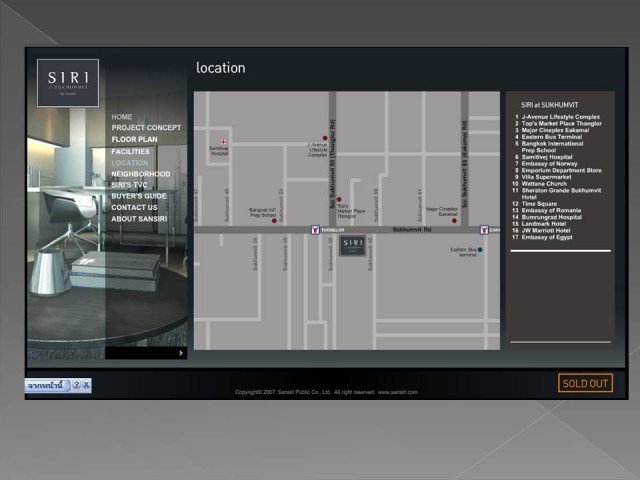The image size is (640, 480).
Task: Click the Ekkamai BTS station icon on the map's right edge
Action: point(484,230)
